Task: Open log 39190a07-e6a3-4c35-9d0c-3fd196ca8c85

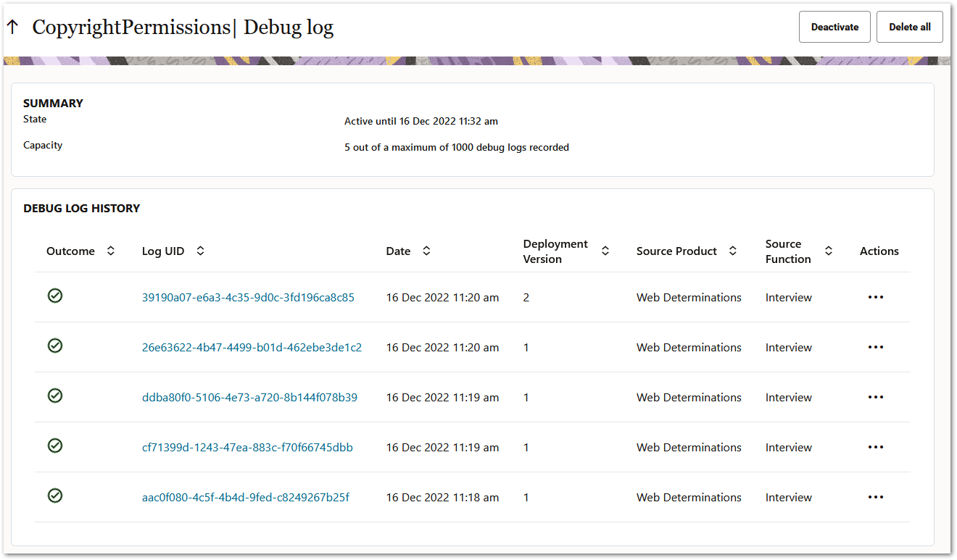Action: [x=248, y=297]
